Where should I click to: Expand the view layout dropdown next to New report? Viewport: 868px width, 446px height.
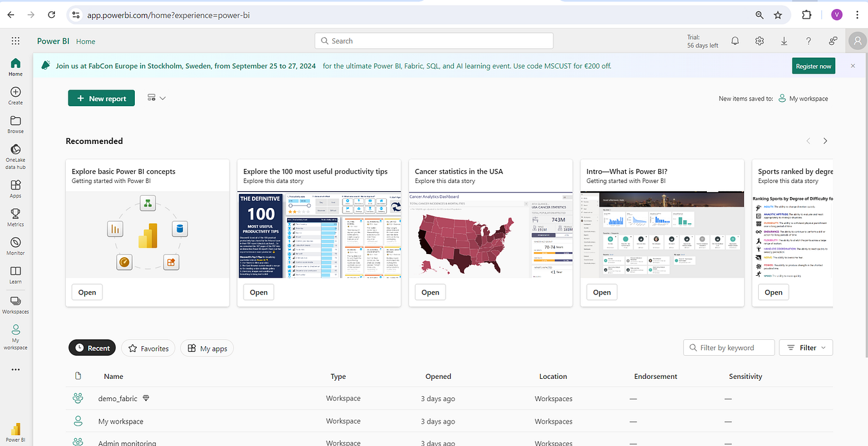(x=157, y=98)
